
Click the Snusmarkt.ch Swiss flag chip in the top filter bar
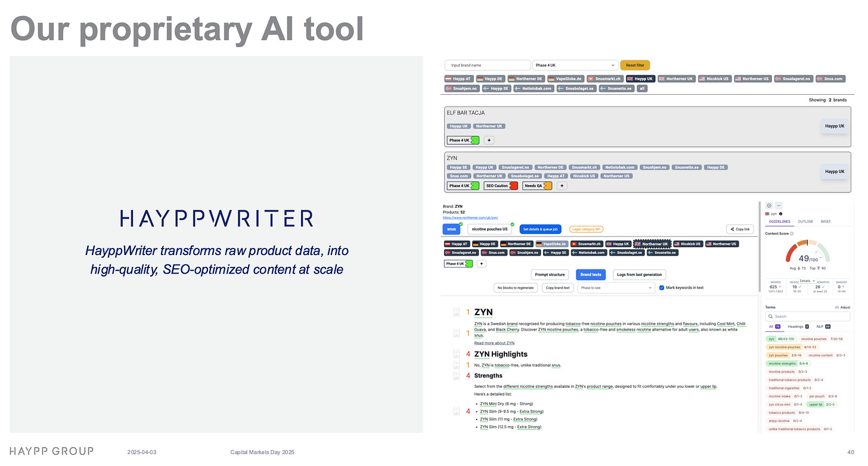coord(605,79)
